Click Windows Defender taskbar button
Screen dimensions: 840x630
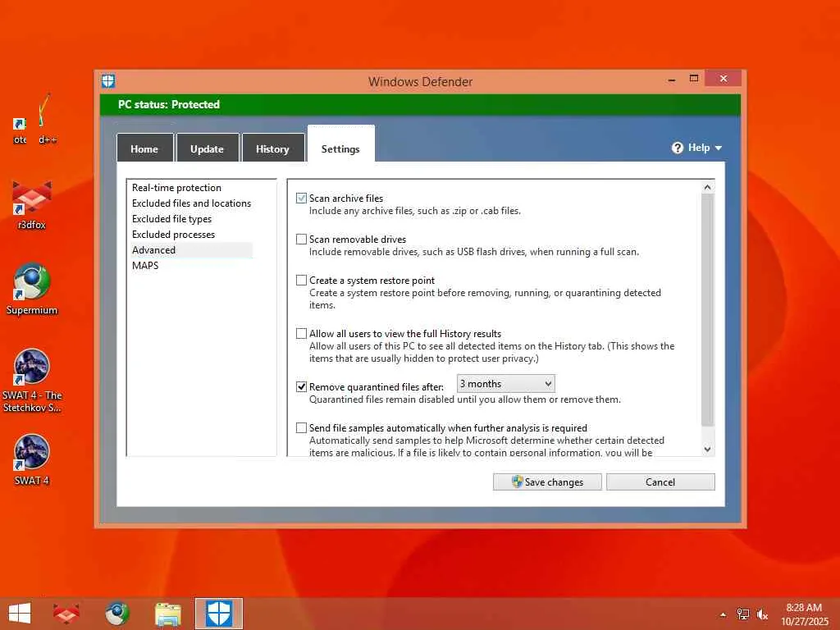click(x=218, y=614)
